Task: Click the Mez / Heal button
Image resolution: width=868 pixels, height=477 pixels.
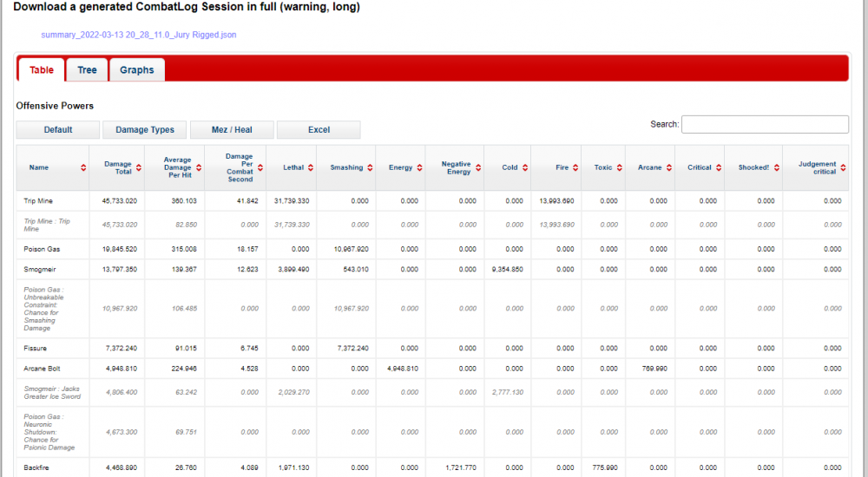Action: (x=232, y=130)
